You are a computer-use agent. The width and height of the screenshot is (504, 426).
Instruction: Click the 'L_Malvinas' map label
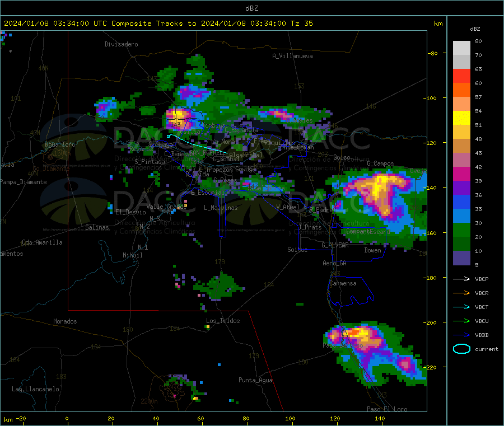tap(221, 208)
